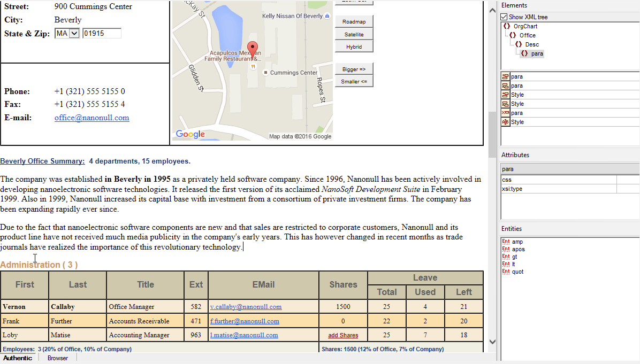Click the Kelly Nissan shop icon on map

pos(327,16)
